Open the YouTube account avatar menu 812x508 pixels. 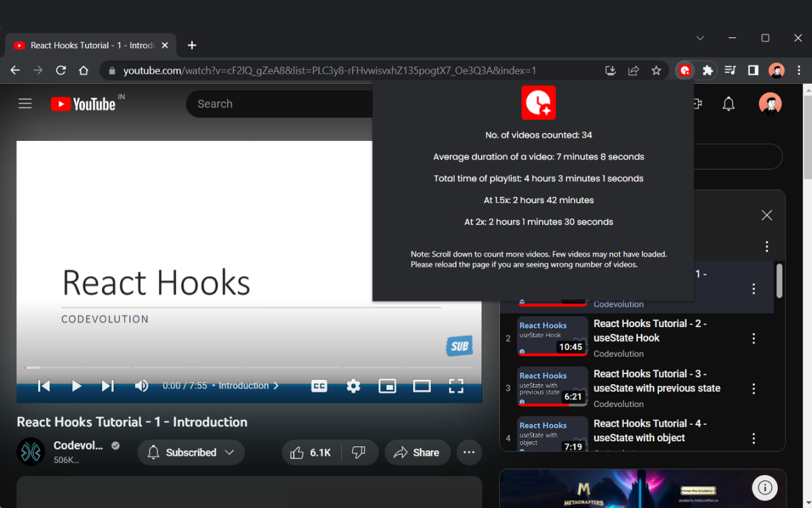pos(770,104)
